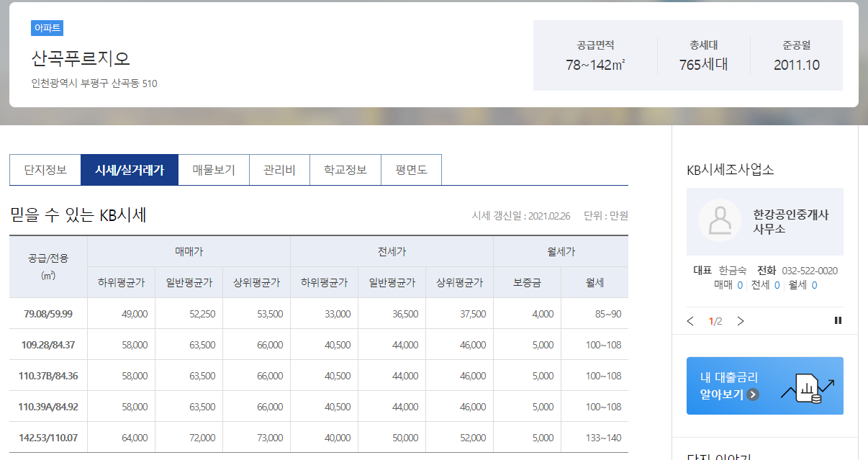Open 한강공인중개사 사무소 agent name
Screen dimensions: 868x460
click(x=791, y=222)
